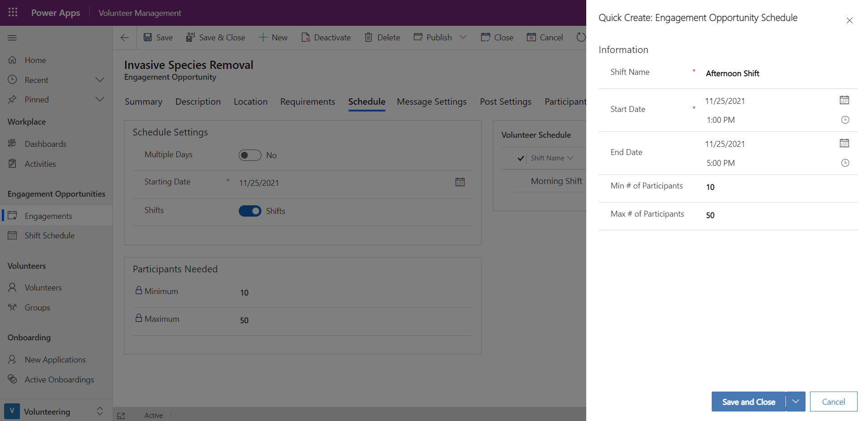868x421 pixels.
Task: Refresh using the circular arrow icon
Action: [581, 37]
